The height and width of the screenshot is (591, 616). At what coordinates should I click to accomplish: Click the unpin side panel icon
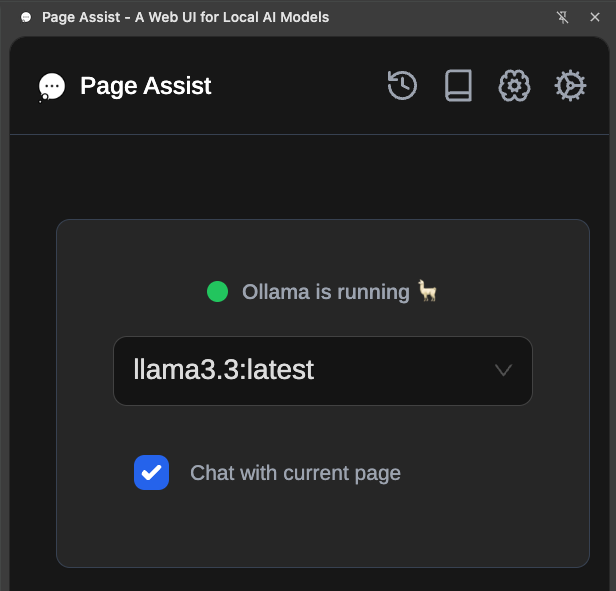tap(562, 17)
